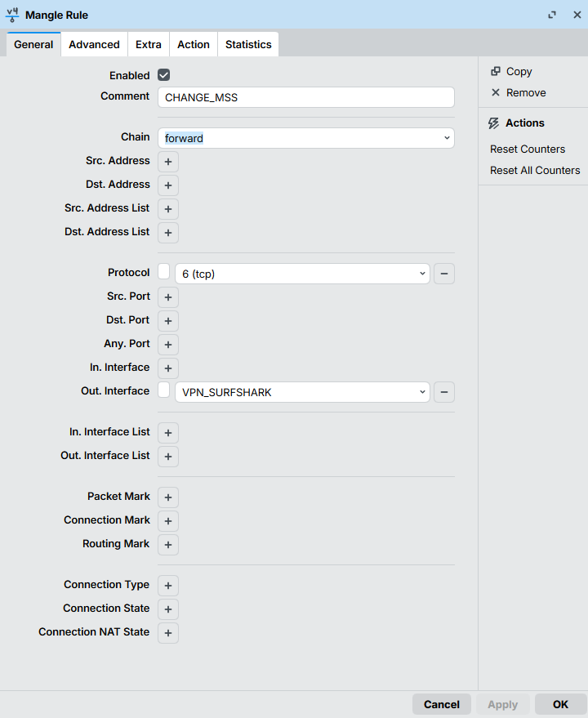The height and width of the screenshot is (718, 588).
Task: Click the Comment text field
Action: (x=305, y=97)
